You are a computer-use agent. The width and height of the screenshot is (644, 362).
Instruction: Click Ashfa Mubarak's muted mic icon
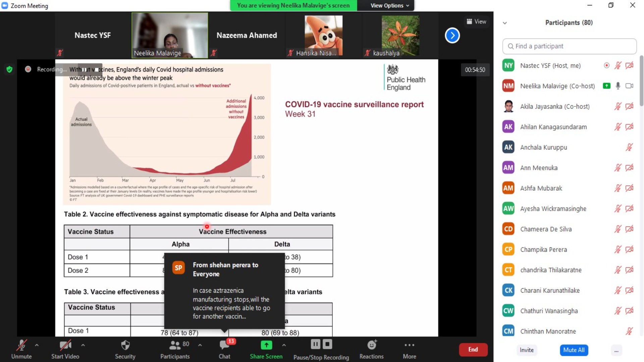point(618,188)
